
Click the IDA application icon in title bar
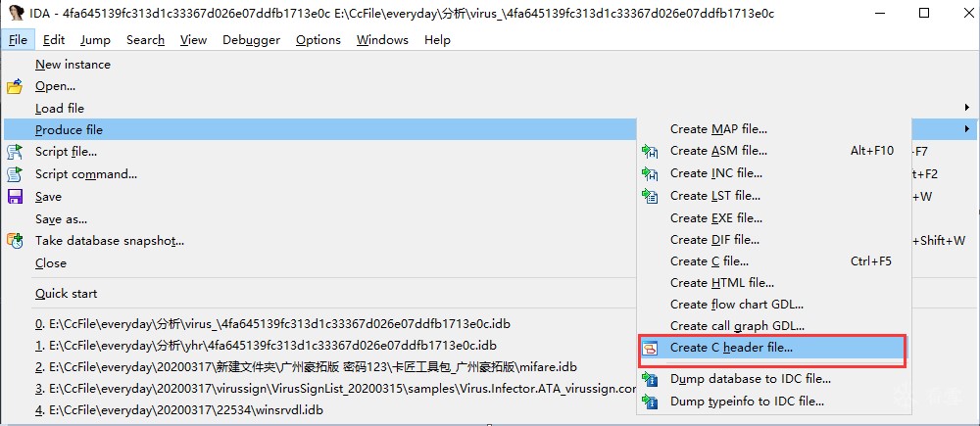click(17, 13)
